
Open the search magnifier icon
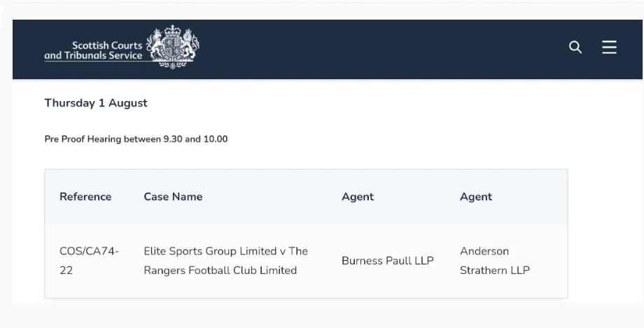click(575, 48)
